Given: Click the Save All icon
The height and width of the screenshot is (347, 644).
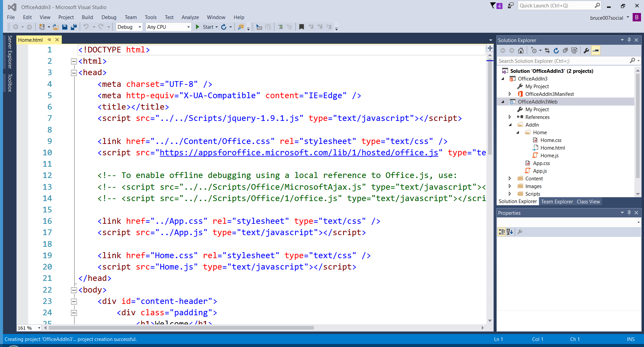Looking at the screenshot, I should pyautogui.click(x=73, y=27).
